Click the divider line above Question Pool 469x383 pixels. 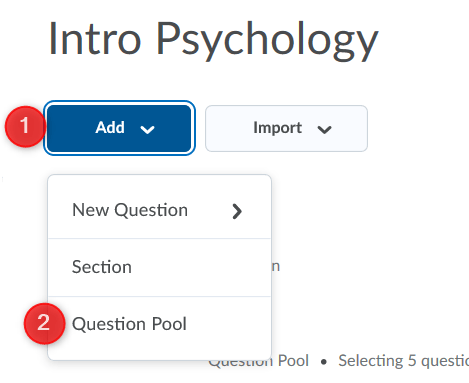[x=159, y=296]
